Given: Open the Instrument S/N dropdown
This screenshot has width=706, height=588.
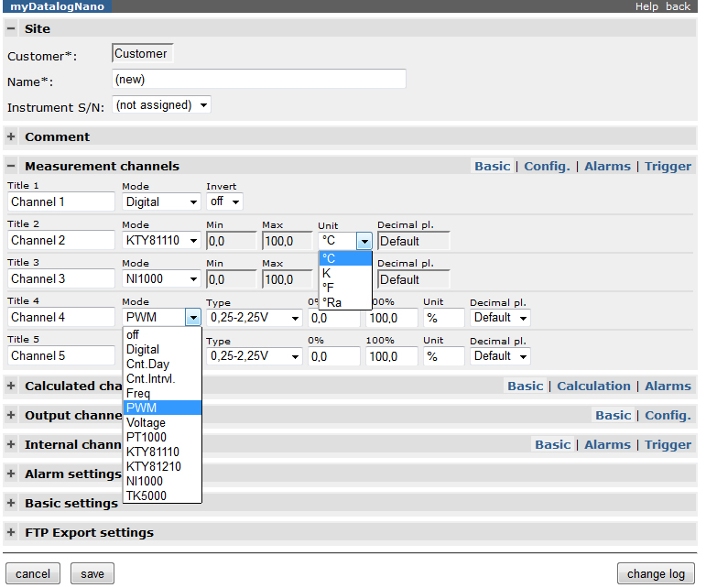Looking at the screenshot, I should (x=161, y=105).
